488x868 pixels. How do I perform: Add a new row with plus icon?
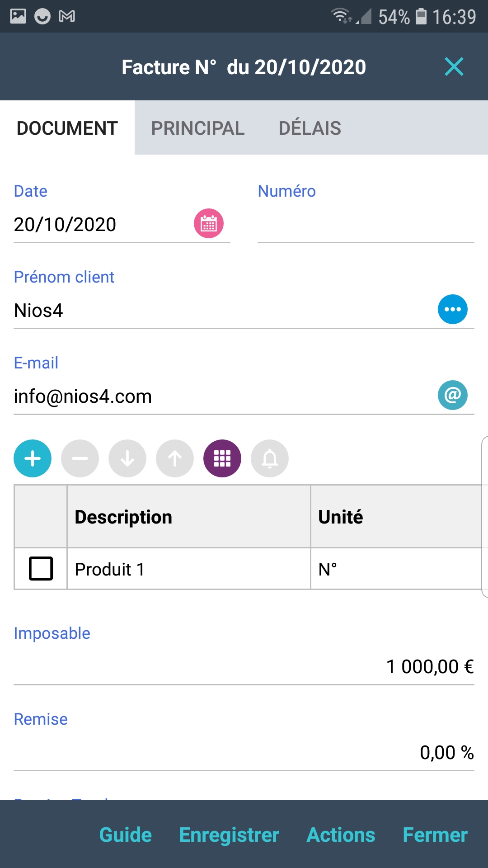coord(33,458)
